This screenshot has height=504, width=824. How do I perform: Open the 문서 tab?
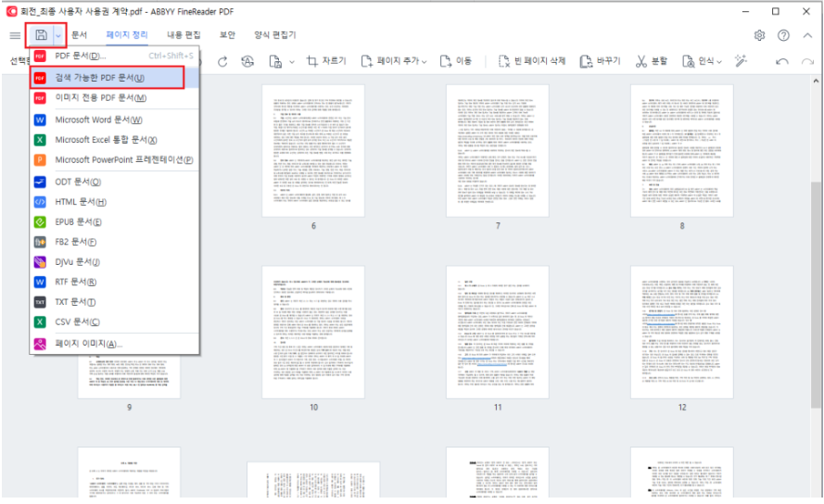pyautogui.click(x=80, y=34)
